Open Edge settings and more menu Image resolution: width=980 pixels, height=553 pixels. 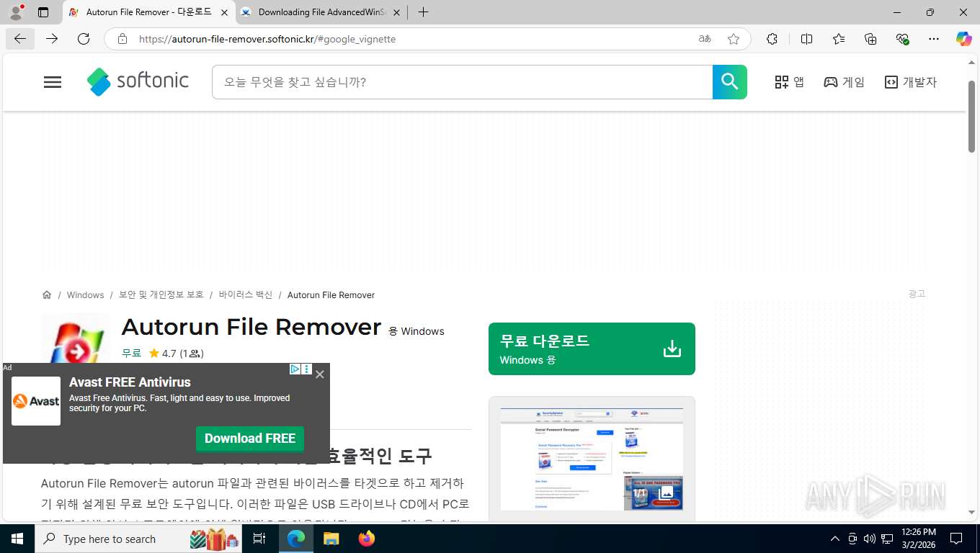pos(934,39)
